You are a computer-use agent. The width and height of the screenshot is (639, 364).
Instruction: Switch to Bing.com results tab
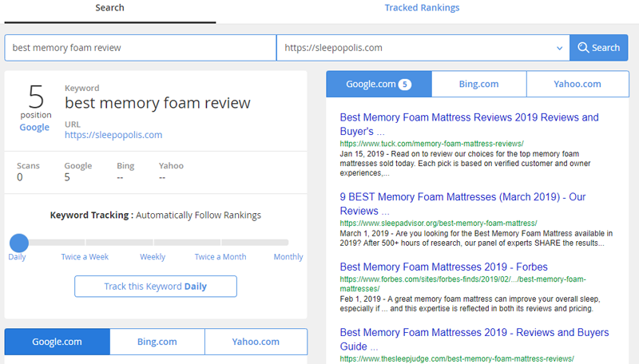(478, 84)
